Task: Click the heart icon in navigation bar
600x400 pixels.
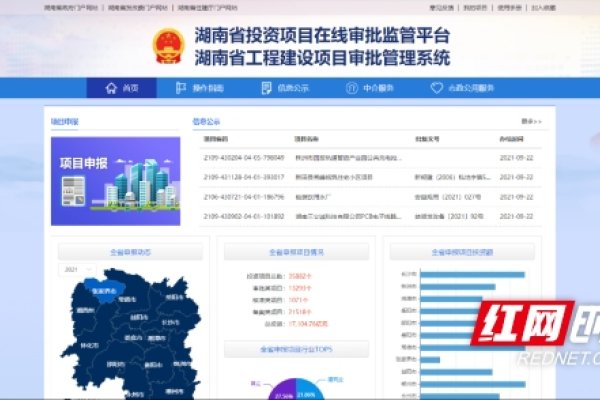Action: tap(437, 88)
